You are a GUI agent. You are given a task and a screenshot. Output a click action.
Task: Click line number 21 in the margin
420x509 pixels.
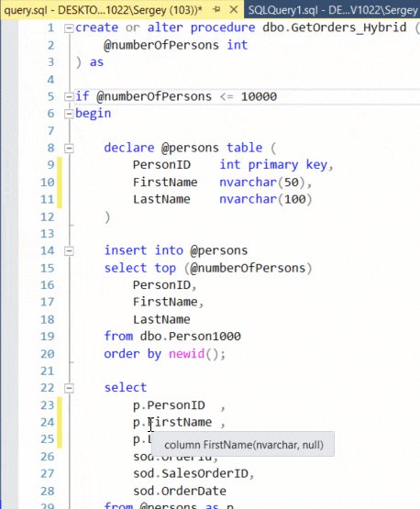click(48, 371)
